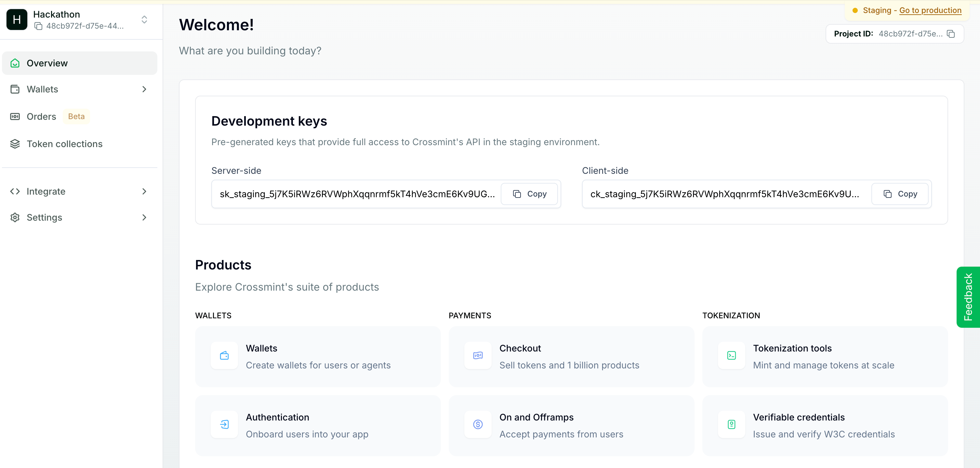Click the On and Offramps dollar icon
Viewport: 980px width, 468px height.
[x=478, y=425]
